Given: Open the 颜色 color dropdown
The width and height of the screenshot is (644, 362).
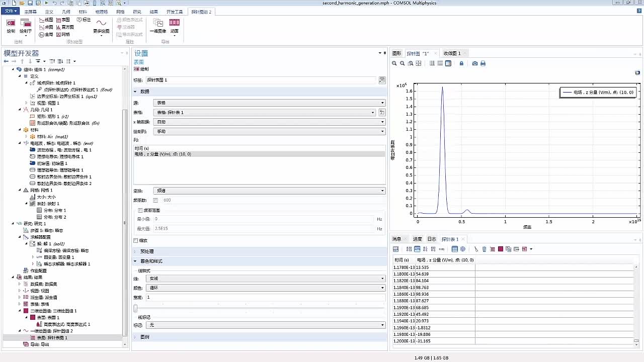Looking at the screenshot, I should pyautogui.click(x=265, y=288).
